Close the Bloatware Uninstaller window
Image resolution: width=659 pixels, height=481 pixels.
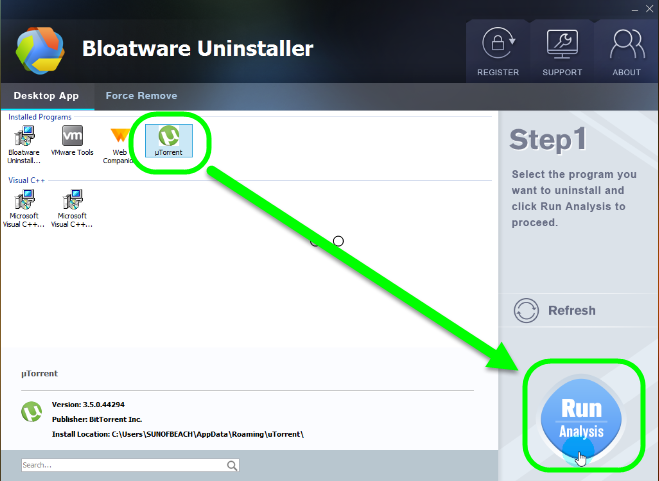click(x=649, y=9)
